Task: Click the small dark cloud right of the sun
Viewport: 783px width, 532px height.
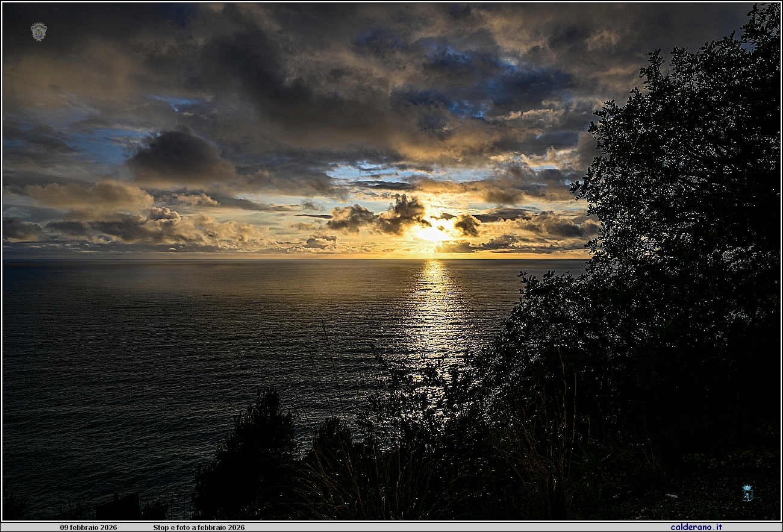Action: tap(467, 225)
